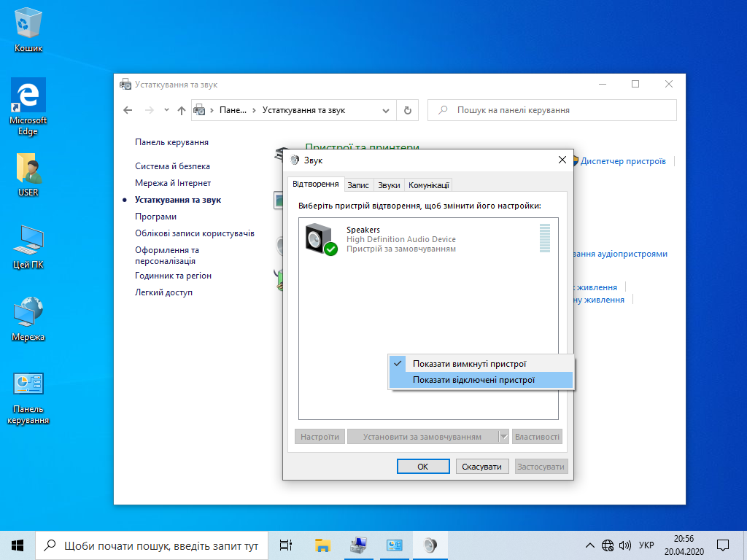
Task: Go up one level arrow
Action: pos(182,111)
